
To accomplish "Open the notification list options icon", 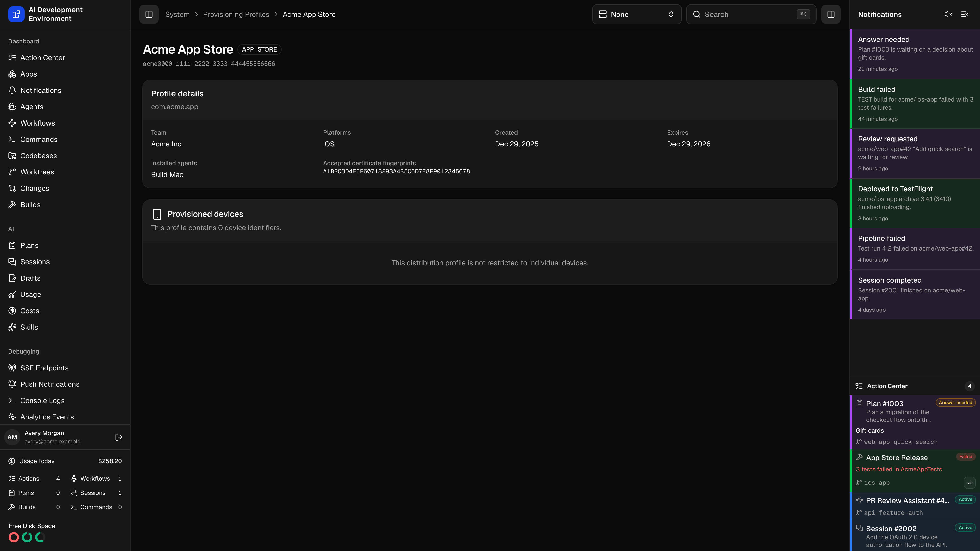I will click(964, 15).
